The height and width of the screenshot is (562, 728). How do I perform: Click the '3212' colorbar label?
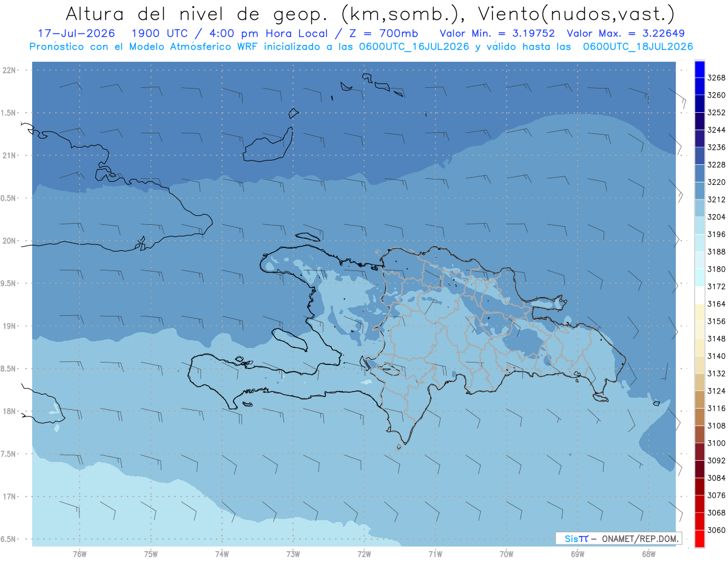[x=716, y=199]
